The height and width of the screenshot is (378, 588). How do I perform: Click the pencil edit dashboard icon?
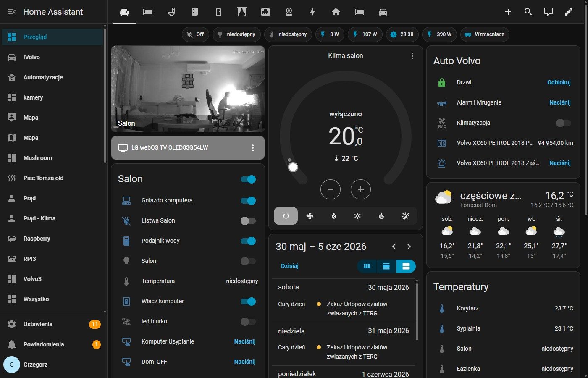click(569, 12)
